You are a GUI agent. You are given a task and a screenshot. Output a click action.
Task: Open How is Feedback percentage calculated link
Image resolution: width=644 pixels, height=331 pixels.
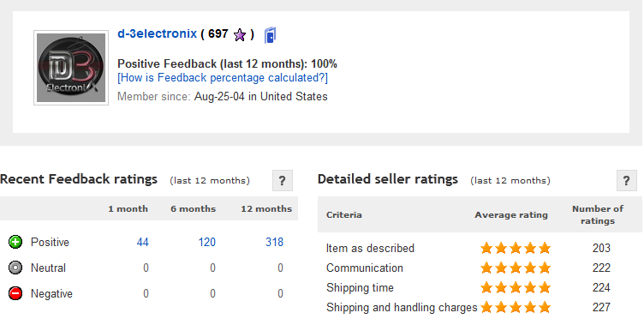point(223,78)
